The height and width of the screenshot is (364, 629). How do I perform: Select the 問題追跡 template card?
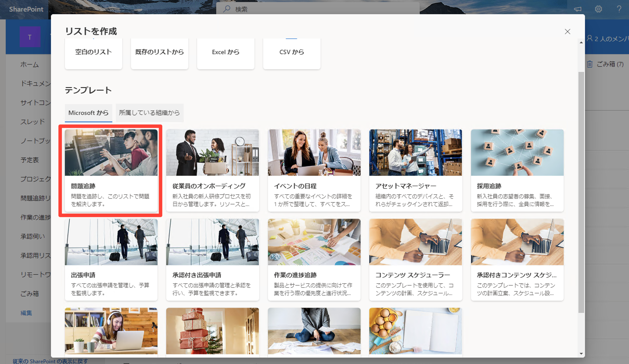(111, 170)
